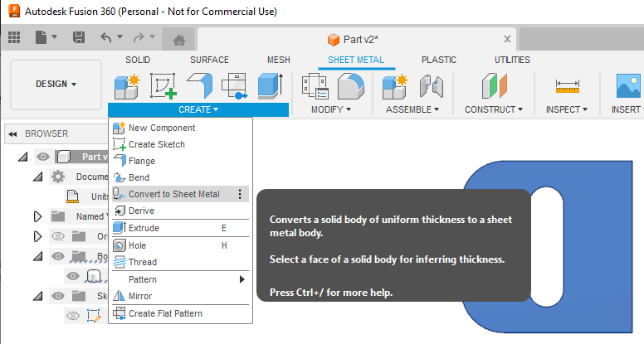
Task: Collapse the Document Settings node
Action: (x=38, y=177)
